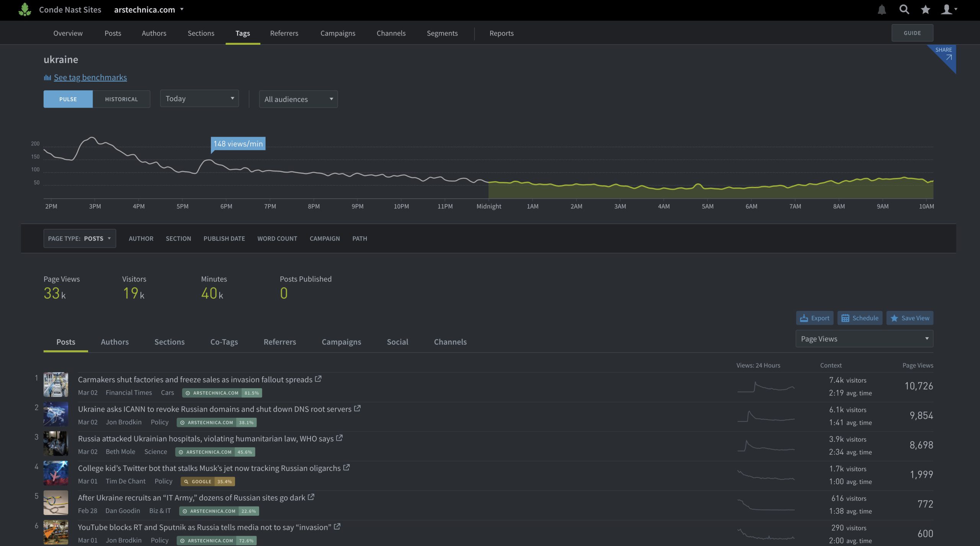The height and width of the screenshot is (546, 980).
Task: Open the Today date range dropdown
Action: click(199, 98)
